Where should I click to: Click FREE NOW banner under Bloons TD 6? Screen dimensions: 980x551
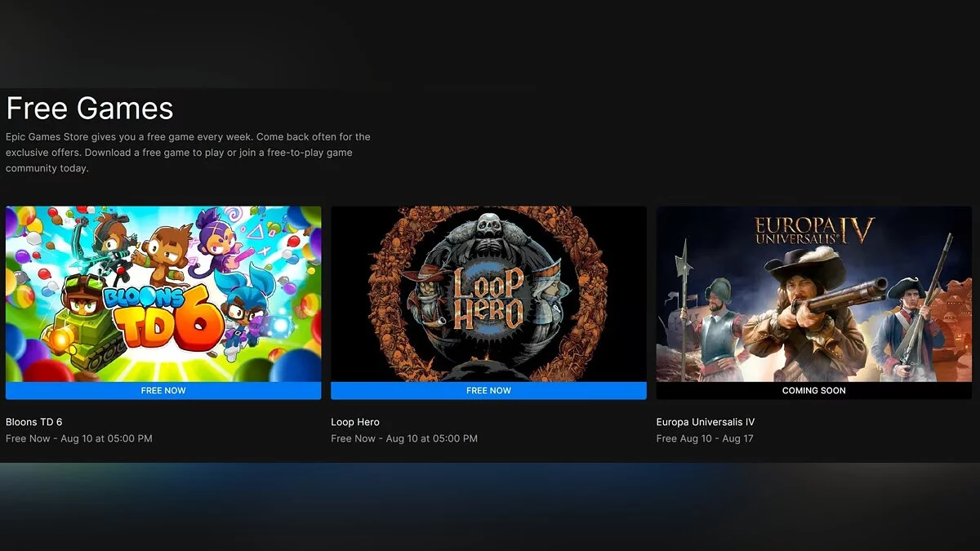tap(163, 391)
